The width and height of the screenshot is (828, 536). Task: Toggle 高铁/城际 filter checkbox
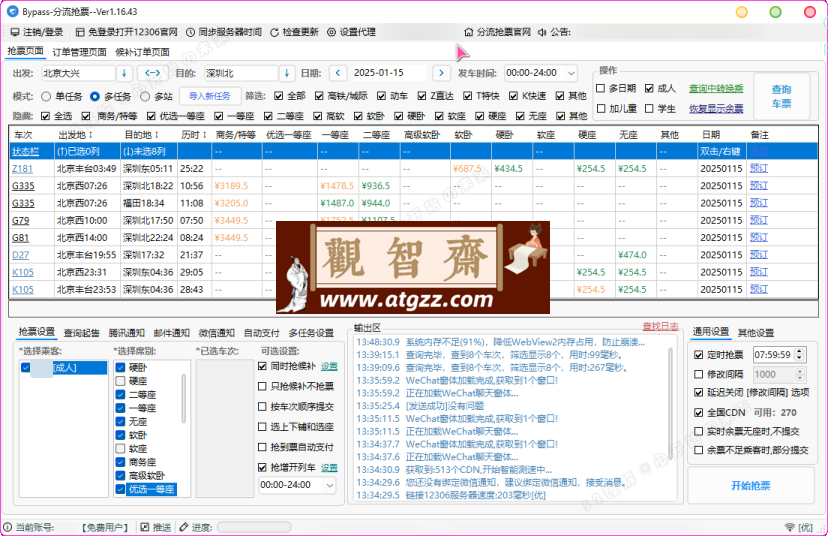coord(319,96)
